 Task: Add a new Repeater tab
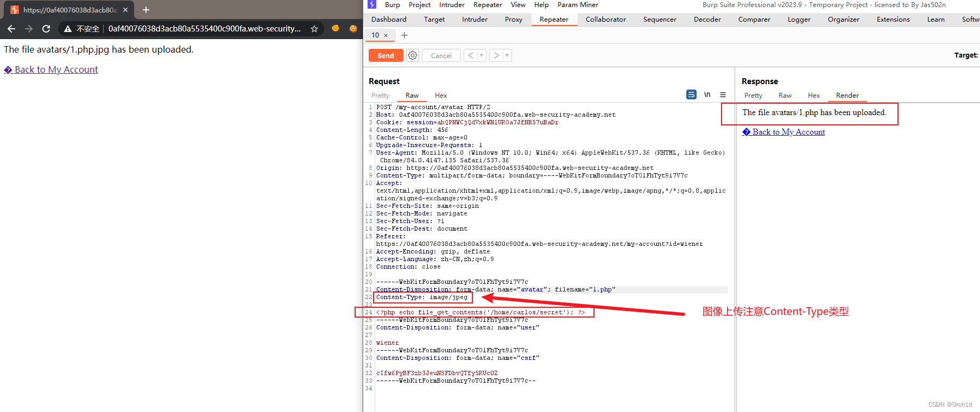point(404,35)
